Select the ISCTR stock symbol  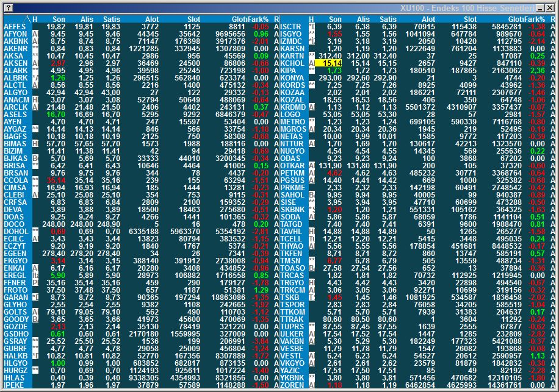click(x=291, y=27)
